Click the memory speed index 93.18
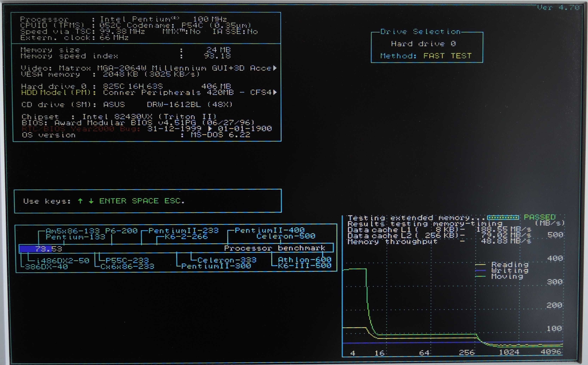 [217, 56]
